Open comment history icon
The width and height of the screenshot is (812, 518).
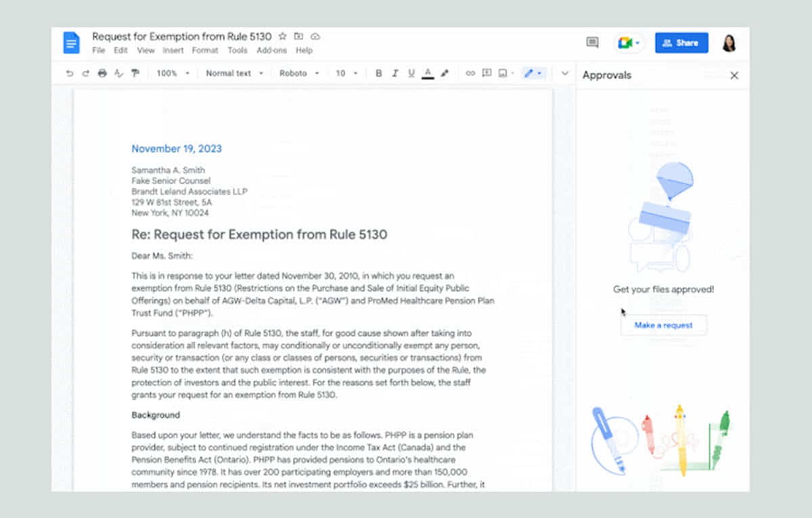[592, 43]
